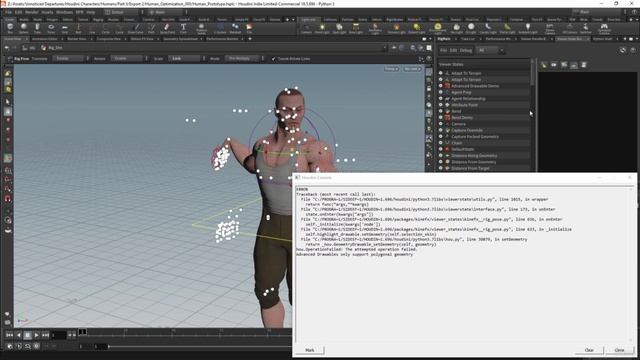Open the Windows menu in main menu bar
Viewport: 640px width, 360px height.
click(64, 12)
